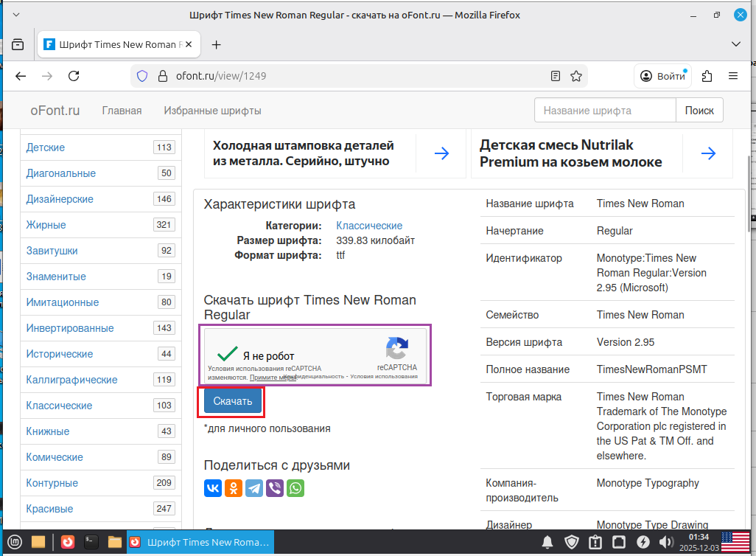The width and height of the screenshot is (756, 556).
Task: Open Имитационные fonts category
Action: point(62,302)
